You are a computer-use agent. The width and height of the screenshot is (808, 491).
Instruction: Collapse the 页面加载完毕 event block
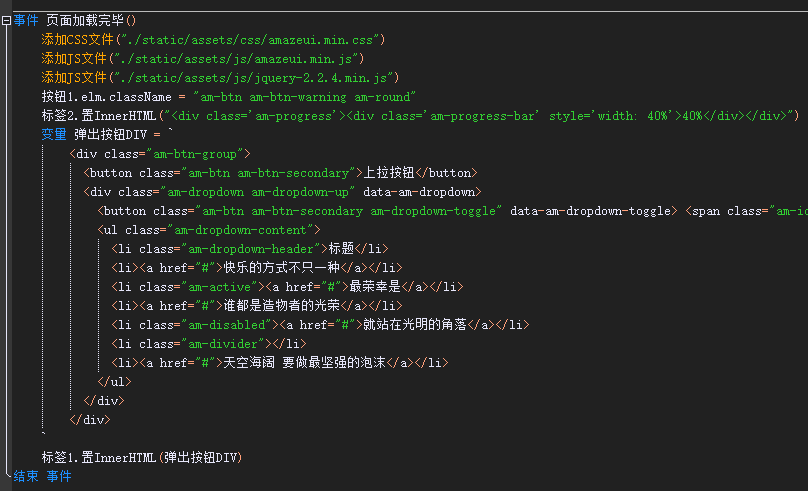[x=6, y=21]
